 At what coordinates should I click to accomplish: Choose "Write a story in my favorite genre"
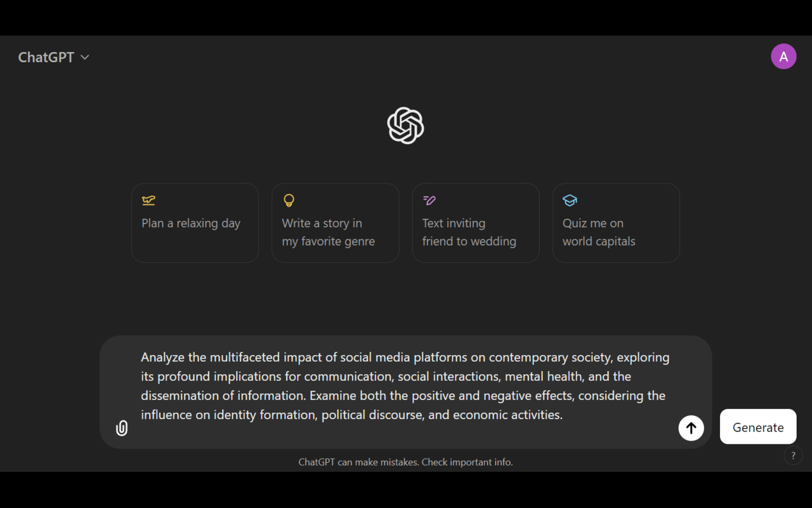(x=335, y=223)
